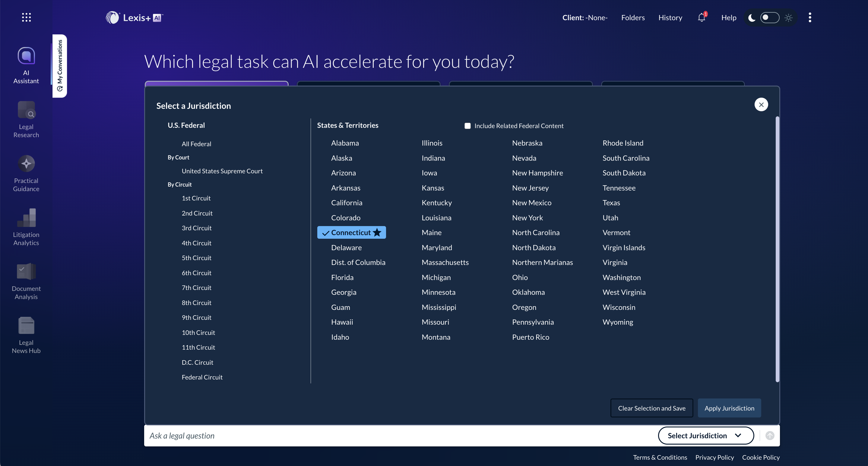Select Dist. of Columbia
The height and width of the screenshot is (466, 868).
(x=358, y=262)
